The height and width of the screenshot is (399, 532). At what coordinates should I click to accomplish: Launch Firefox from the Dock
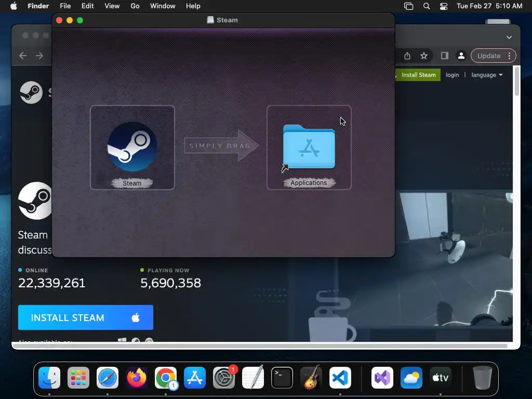[137, 377]
